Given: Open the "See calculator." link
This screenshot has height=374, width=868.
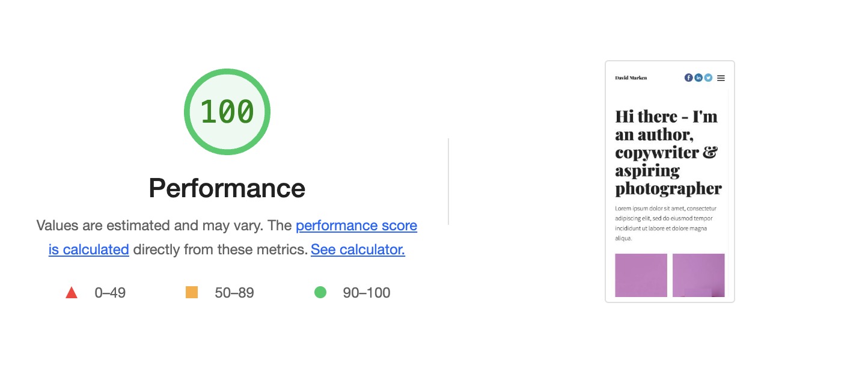Looking at the screenshot, I should (358, 250).
